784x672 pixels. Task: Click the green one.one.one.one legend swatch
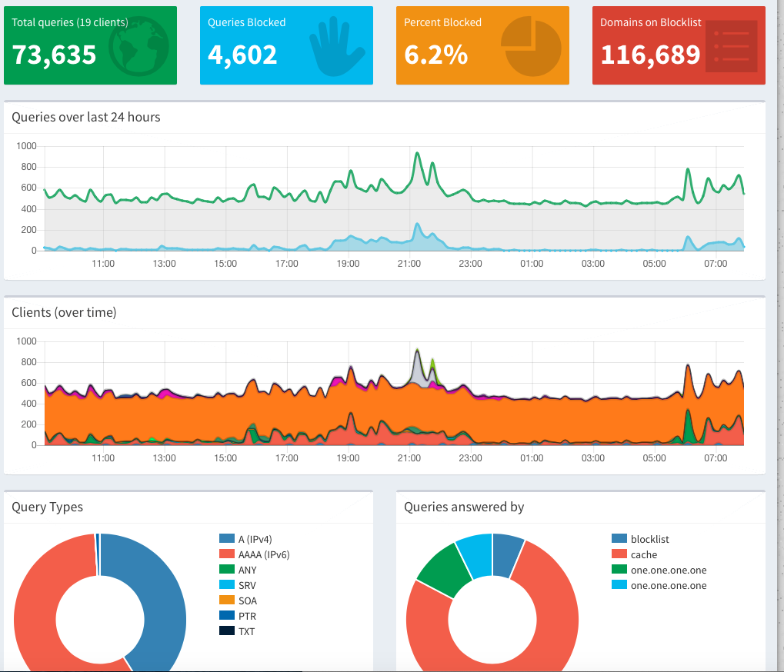[619, 570]
